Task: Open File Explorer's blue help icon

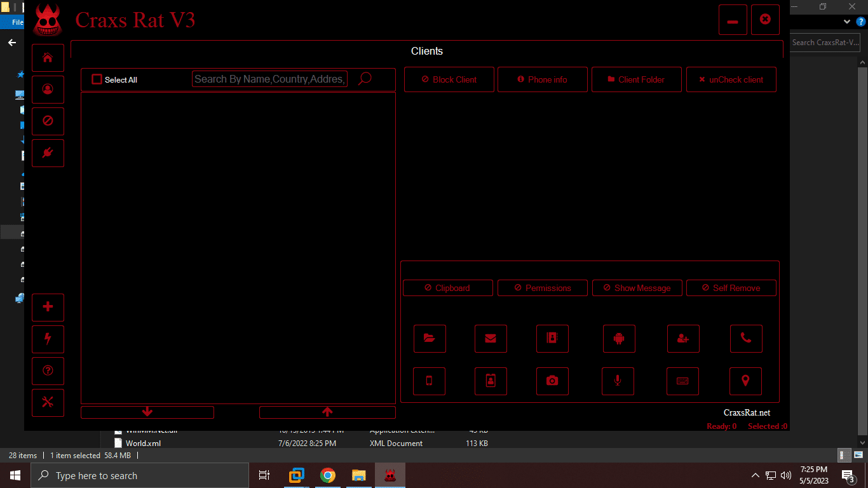Action: click(x=861, y=22)
